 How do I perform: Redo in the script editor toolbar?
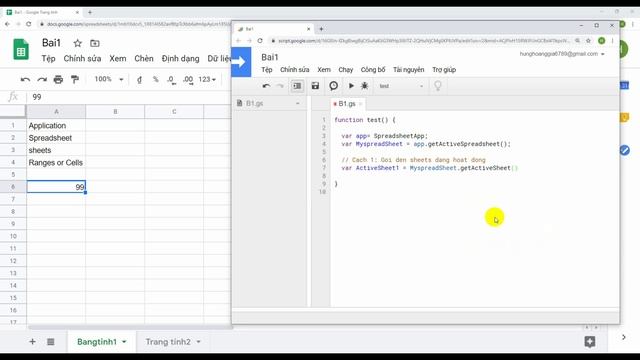pyautogui.click(x=280, y=86)
